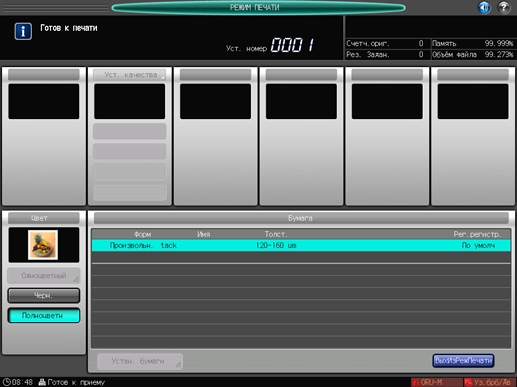517x387 pixels.
Task: Click the 'Рез. Задан.' reserved jobs field
Action: click(x=385, y=54)
